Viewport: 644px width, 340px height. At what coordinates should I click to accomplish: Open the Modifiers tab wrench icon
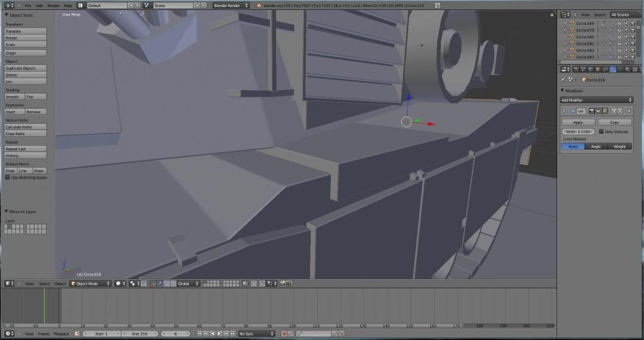[613, 70]
